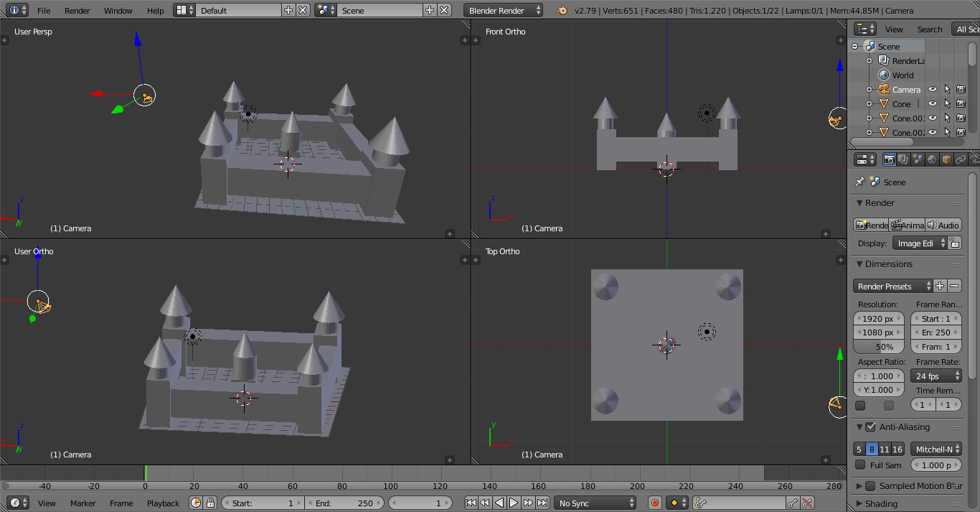Switch to the Render properties tab
The height and width of the screenshot is (512, 980).
[x=889, y=159]
